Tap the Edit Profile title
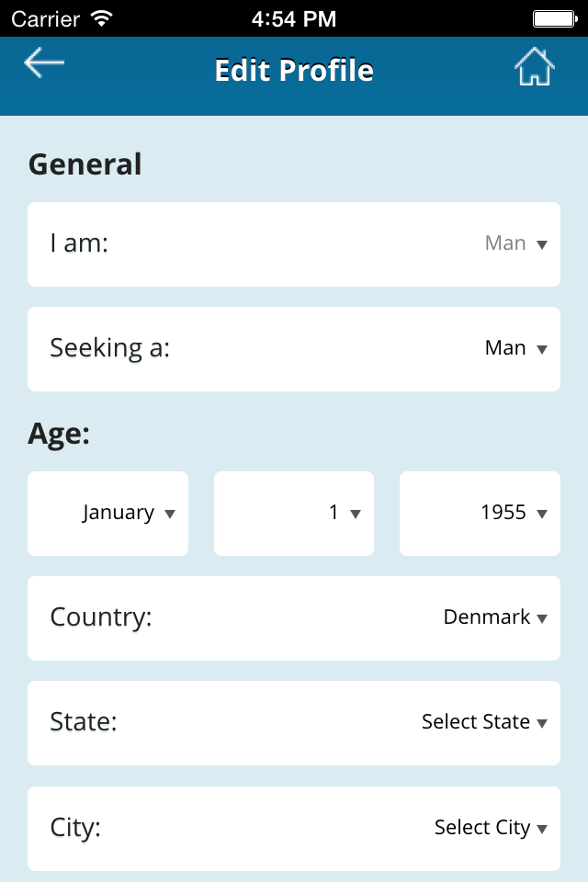The image size is (588, 882). pos(294,71)
